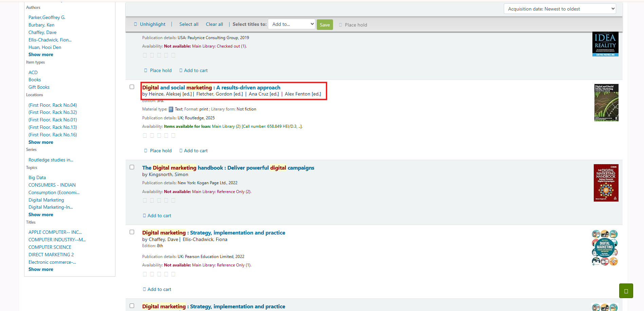This screenshot has height=311, width=644.
Task: Check the box for Chaffey's Digital marketing
Action: tap(132, 232)
